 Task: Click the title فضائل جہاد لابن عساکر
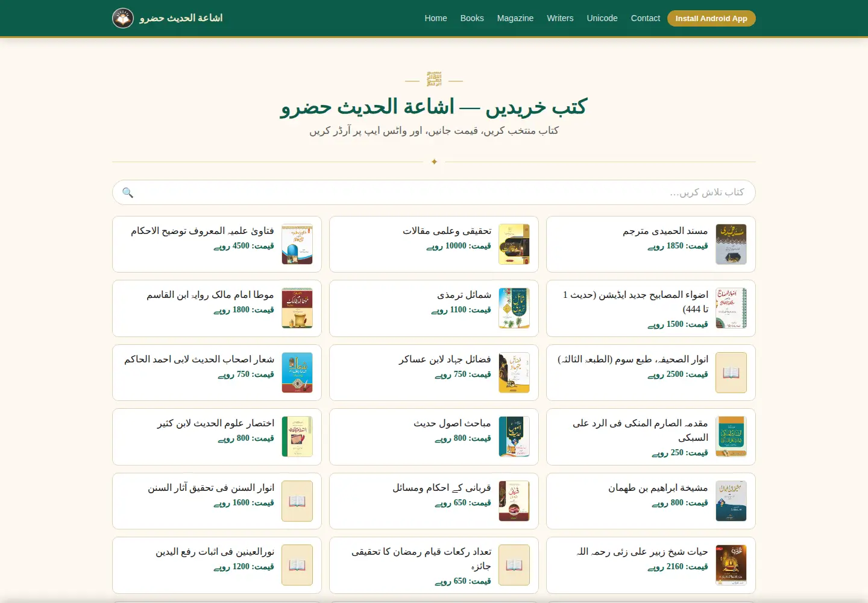(x=445, y=359)
